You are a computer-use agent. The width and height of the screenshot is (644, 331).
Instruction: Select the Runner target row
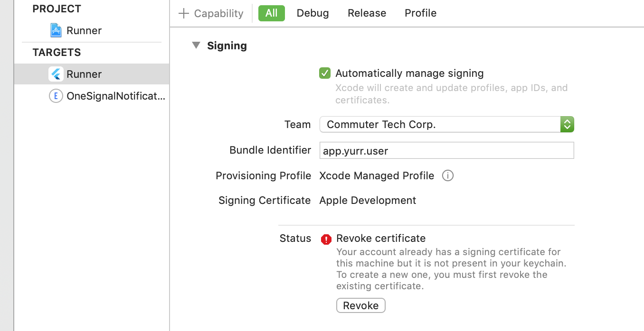coord(84,74)
